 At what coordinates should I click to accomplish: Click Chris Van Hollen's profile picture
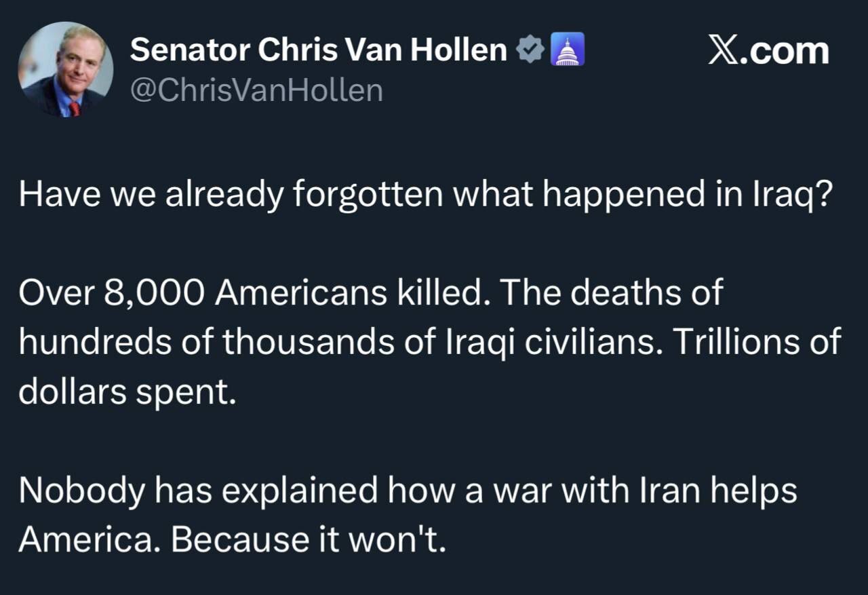coord(66,70)
